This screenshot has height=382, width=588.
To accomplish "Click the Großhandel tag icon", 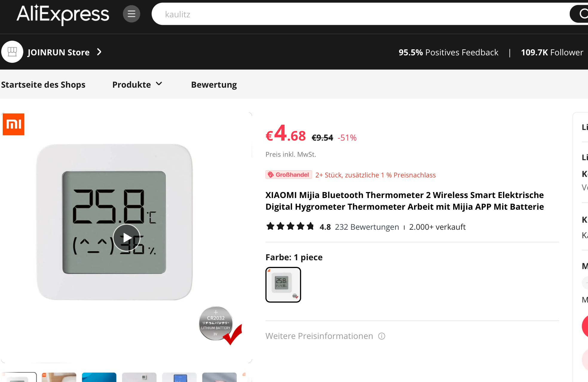I will pyautogui.click(x=271, y=175).
